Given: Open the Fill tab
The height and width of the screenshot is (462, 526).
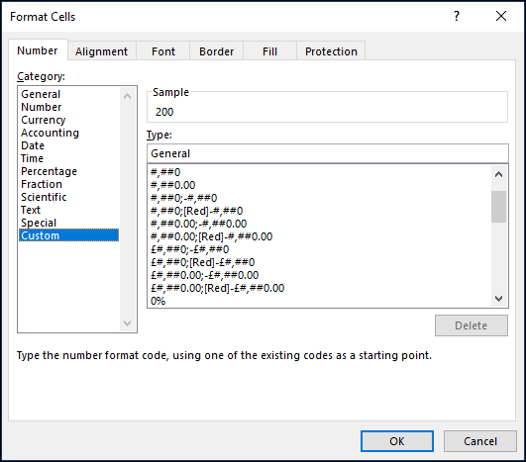Looking at the screenshot, I should coord(270,51).
